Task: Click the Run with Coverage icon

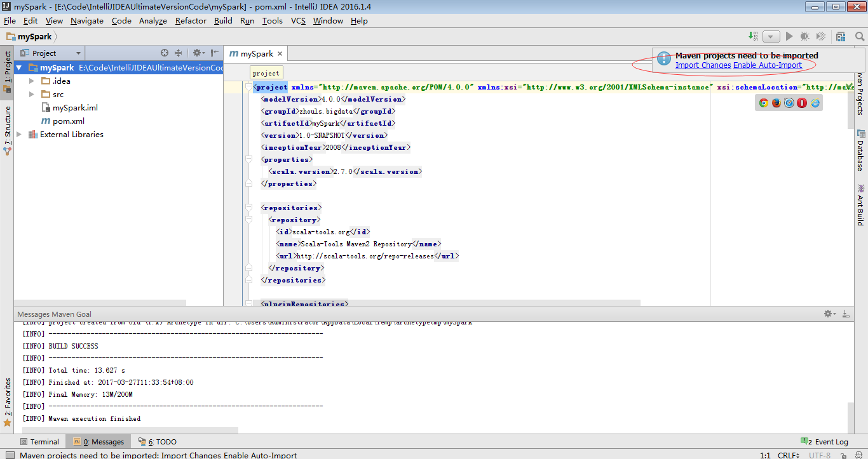Action: click(821, 36)
